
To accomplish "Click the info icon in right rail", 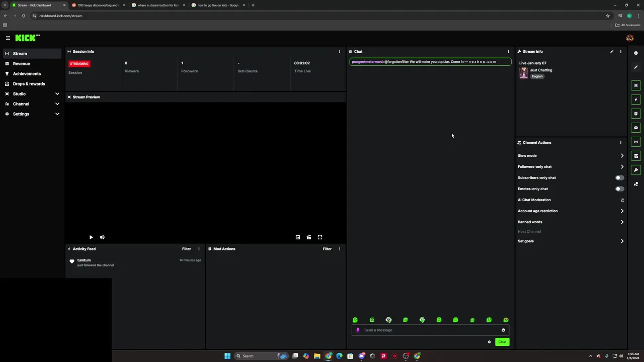I will coord(636,53).
